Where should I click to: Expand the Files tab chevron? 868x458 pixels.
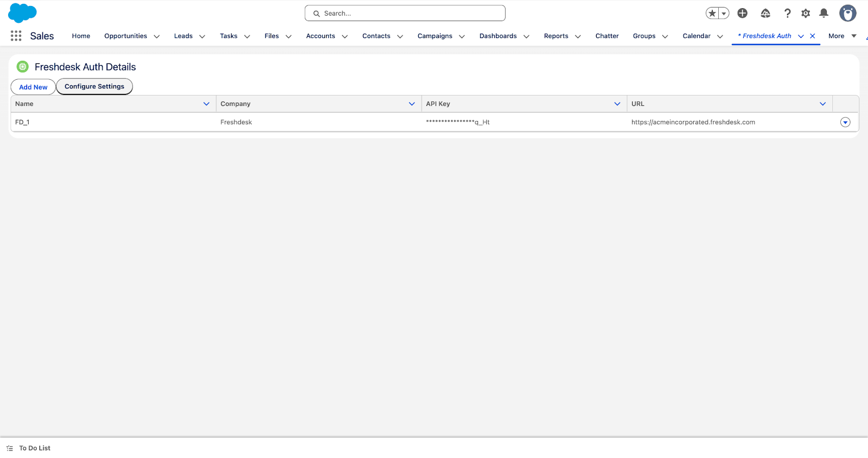[289, 36]
